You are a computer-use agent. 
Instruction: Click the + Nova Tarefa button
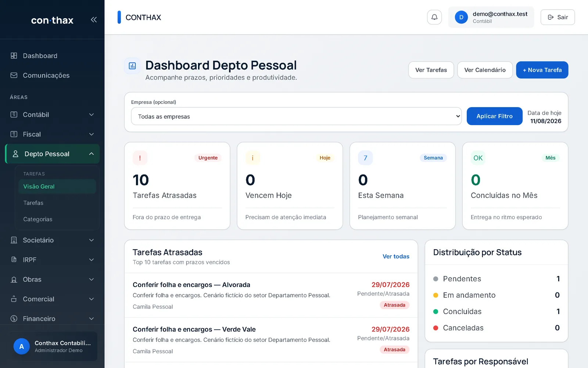pyautogui.click(x=542, y=70)
